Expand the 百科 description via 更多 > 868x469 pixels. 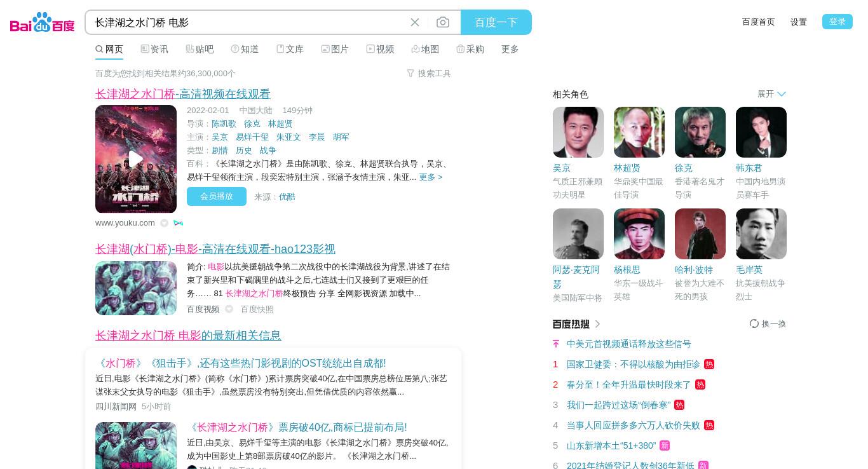[x=431, y=177]
